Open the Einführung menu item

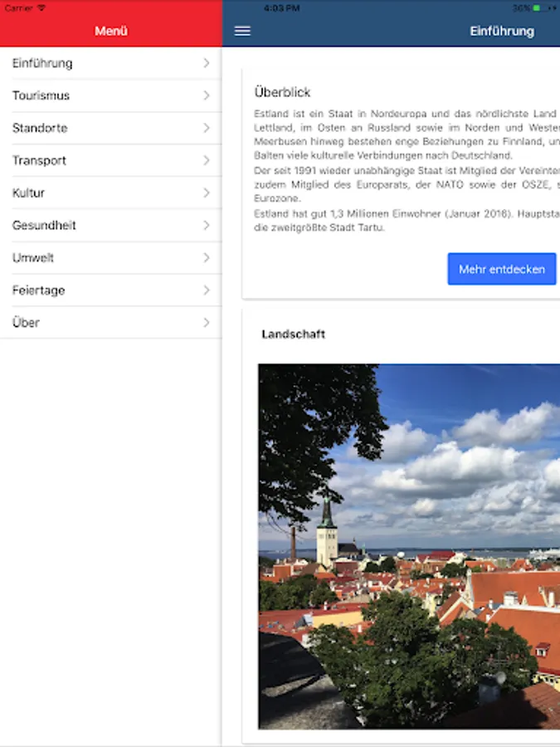point(111,63)
